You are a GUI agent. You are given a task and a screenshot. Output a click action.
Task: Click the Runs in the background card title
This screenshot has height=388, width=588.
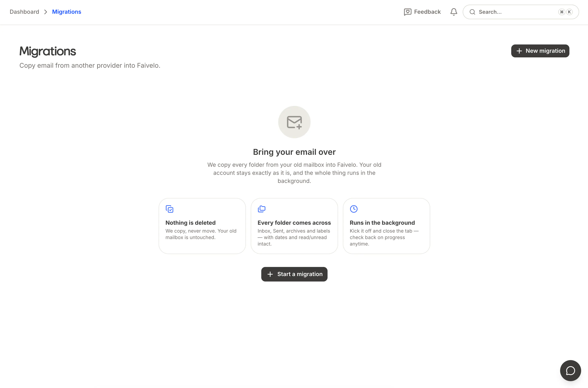[x=382, y=223]
